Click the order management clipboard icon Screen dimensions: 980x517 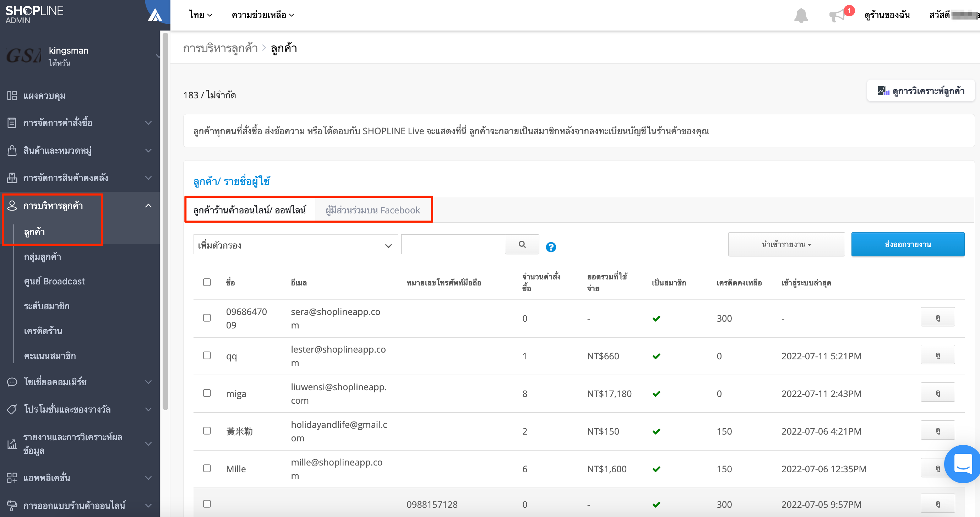click(12, 123)
